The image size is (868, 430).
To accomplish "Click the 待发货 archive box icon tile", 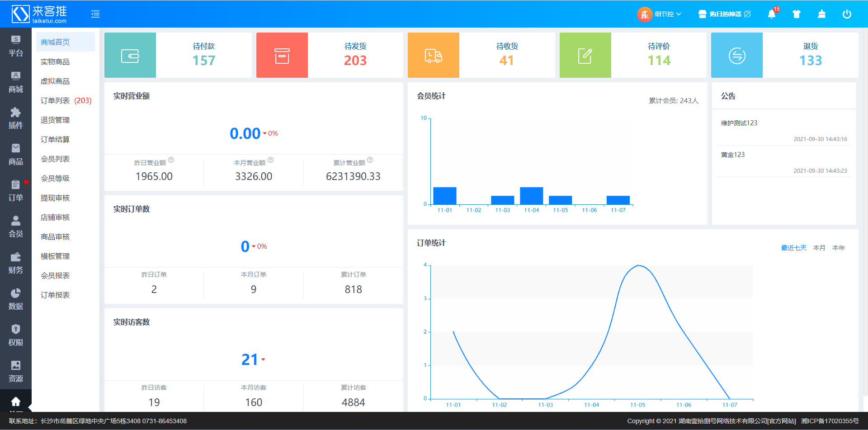I will (282, 55).
